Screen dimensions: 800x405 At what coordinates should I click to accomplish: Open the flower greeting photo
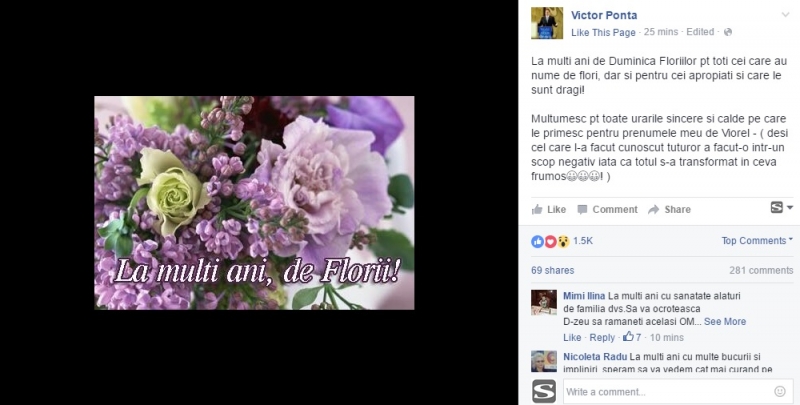254,202
